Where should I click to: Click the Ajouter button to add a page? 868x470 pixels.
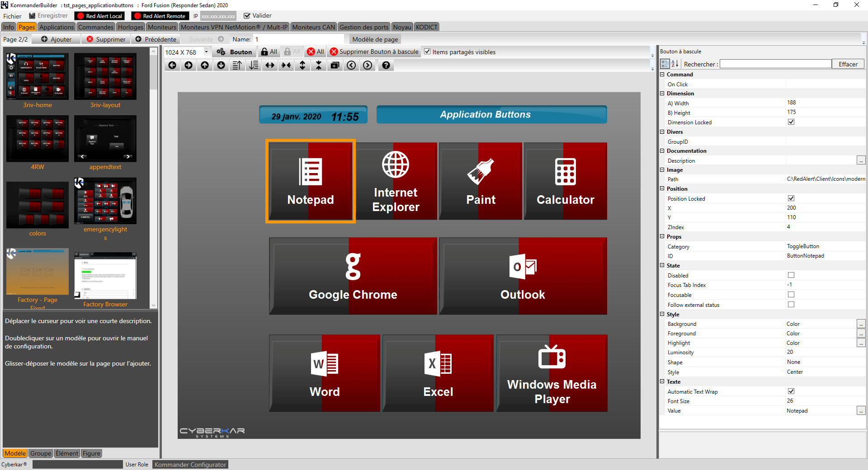(56, 39)
